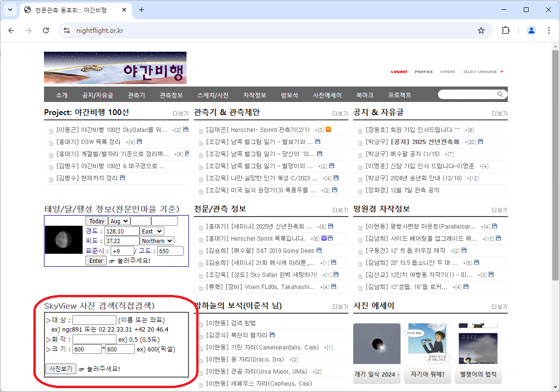Open the 자작정보 menu
560x392 pixels.
click(255, 95)
